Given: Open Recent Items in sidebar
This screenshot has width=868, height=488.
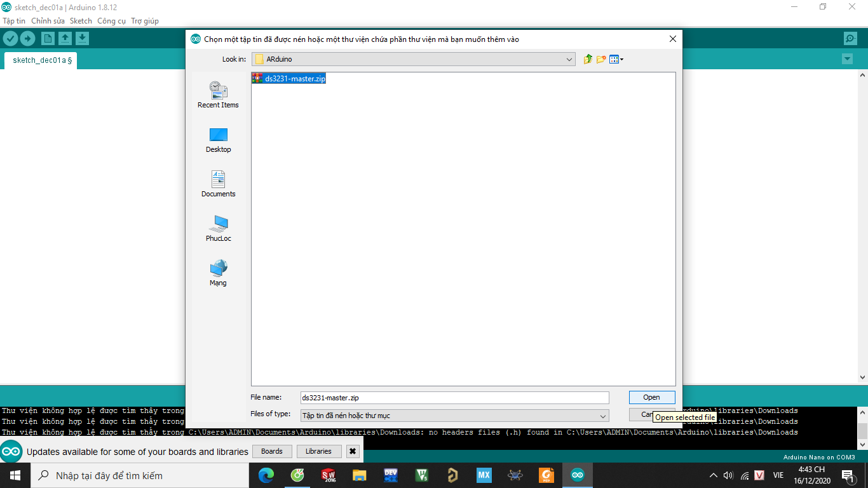Looking at the screenshot, I should click(x=218, y=95).
